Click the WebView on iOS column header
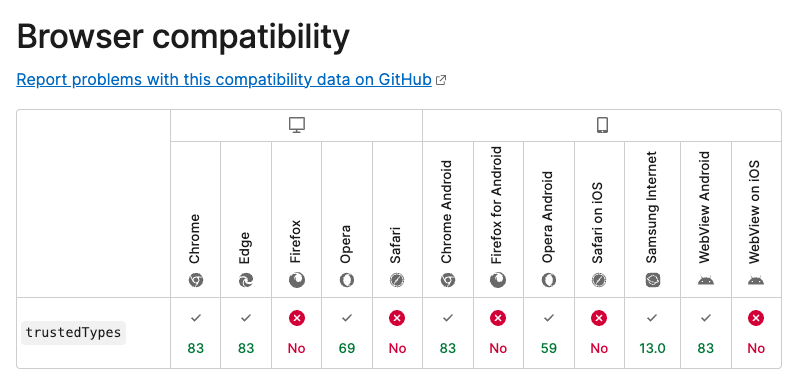799x383 pixels. click(756, 220)
